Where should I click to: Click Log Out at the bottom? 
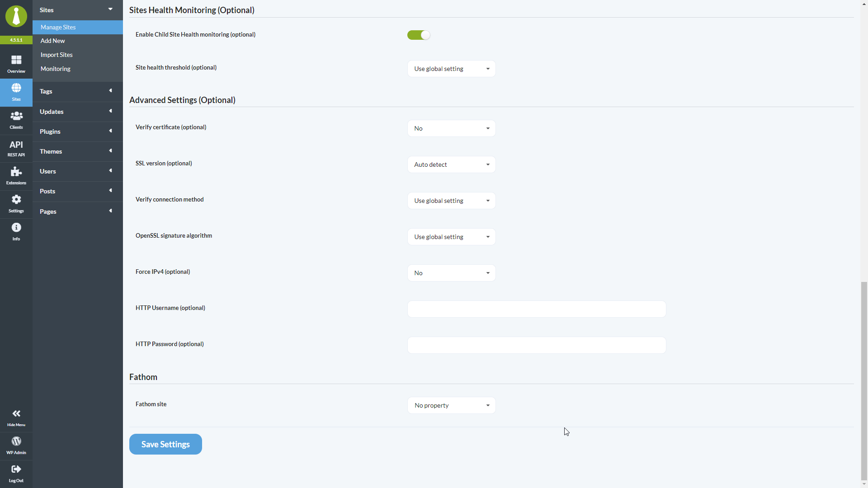click(x=16, y=473)
